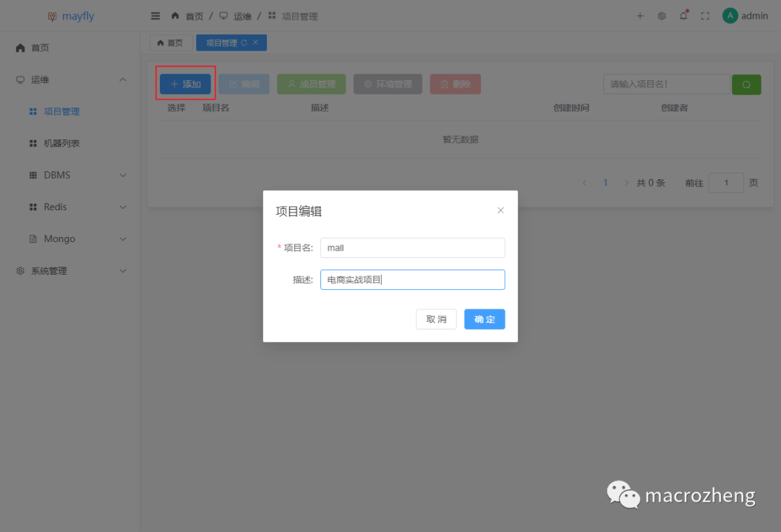Collapse the 运维 sidebar menu
The width and height of the screenshot is (781, 532).
[123, 80]
